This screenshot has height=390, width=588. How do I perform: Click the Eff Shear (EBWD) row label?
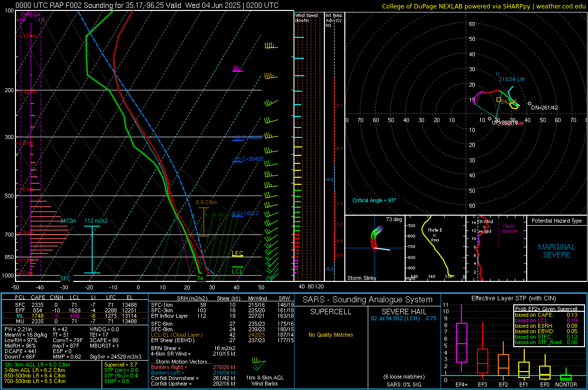pos(173,341)
